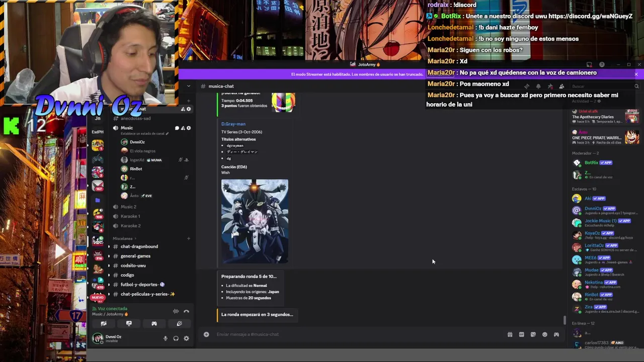Open user settings gear next to Dvnni Oz

pos(186,338)
